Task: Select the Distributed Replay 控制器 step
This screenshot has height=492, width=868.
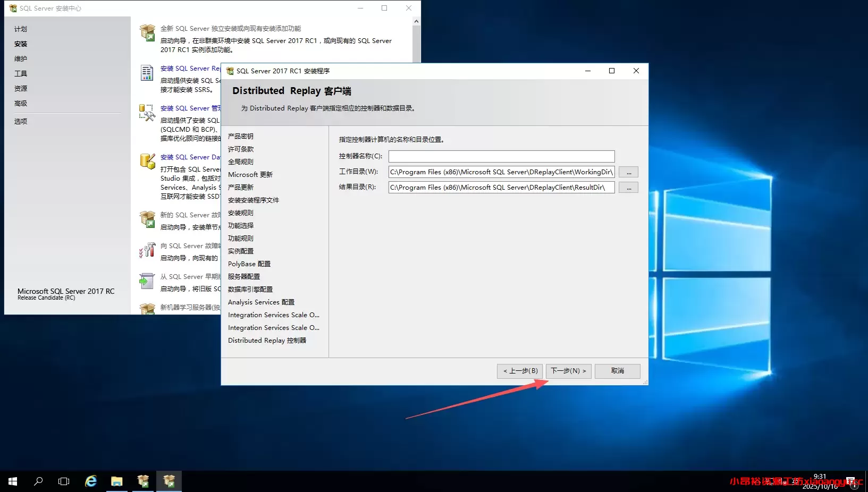Action: (x=267, y=340)
